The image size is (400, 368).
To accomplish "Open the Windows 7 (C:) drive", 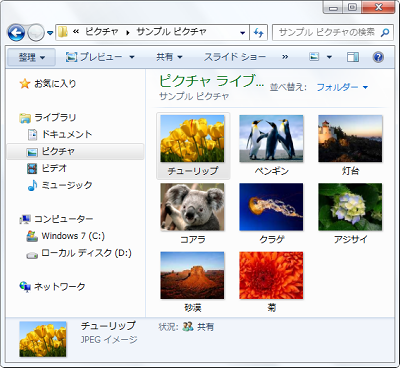I will point(73,236).
